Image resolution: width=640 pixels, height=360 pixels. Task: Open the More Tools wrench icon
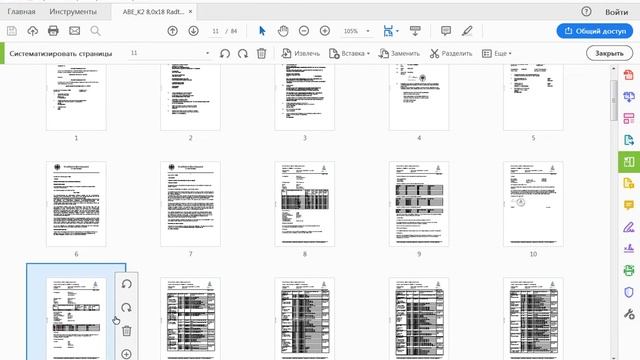click(629, 314)
